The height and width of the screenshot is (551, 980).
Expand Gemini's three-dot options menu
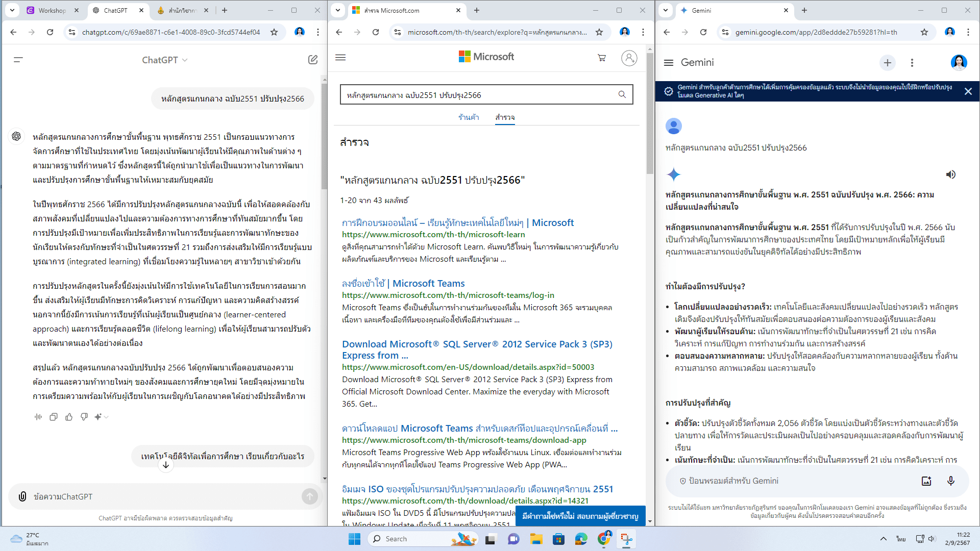click(x=912, y=62)
